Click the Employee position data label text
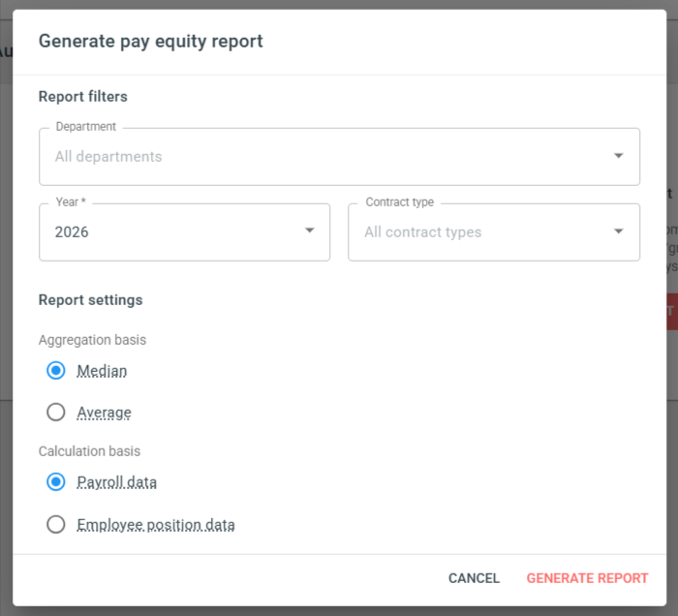Viewport: 678px width, 616px height. [156, 525]
